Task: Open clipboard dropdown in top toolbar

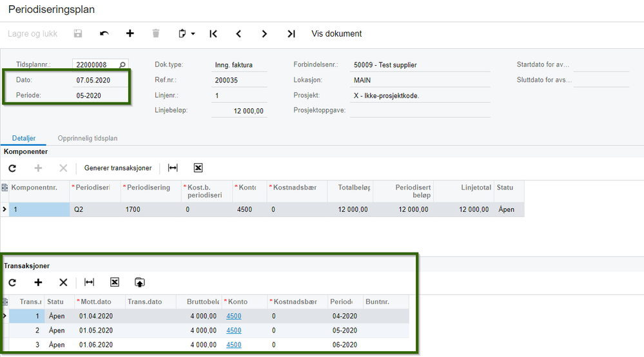Action: [x=186, y=34]
